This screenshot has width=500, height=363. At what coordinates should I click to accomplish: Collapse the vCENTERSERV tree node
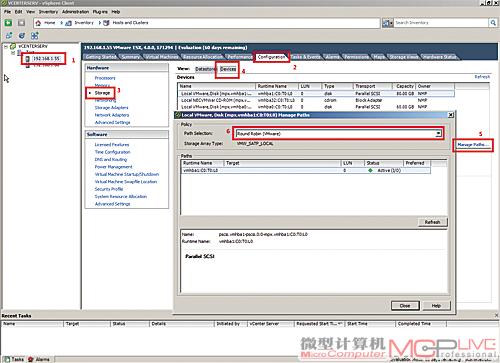6,46
